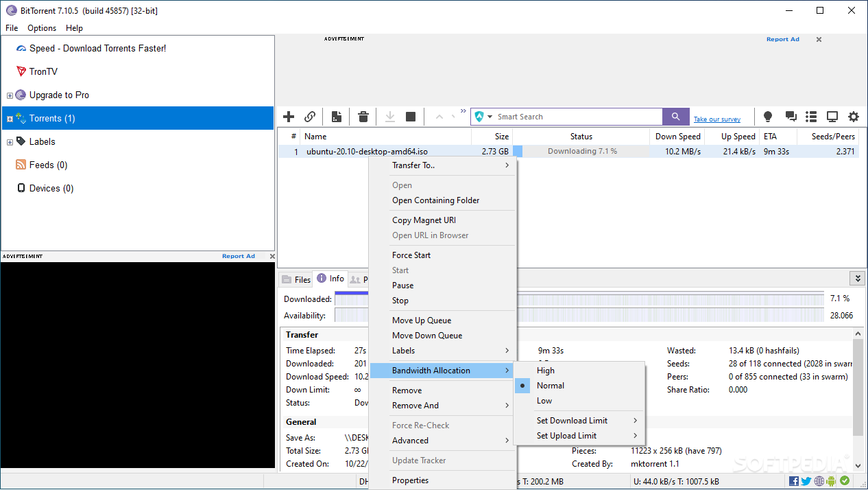This screenshot has width=868, height=490.
Task: Open the search provider shield dropdown
Action: pos(484,117)
